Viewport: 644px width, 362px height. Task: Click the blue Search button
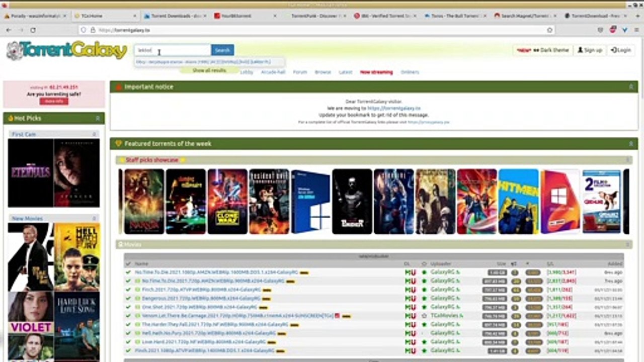click(222, 50)
